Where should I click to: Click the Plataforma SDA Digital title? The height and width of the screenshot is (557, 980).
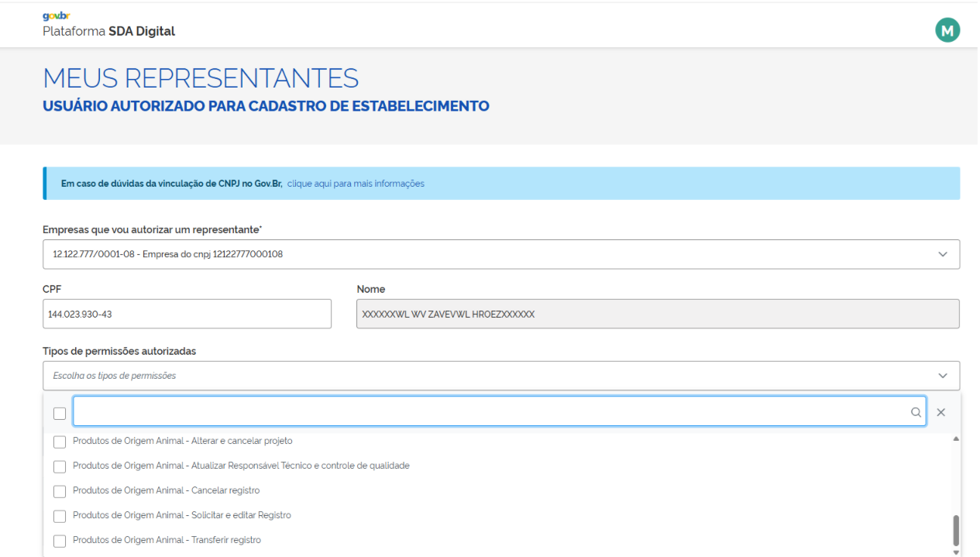pos(108,32)
